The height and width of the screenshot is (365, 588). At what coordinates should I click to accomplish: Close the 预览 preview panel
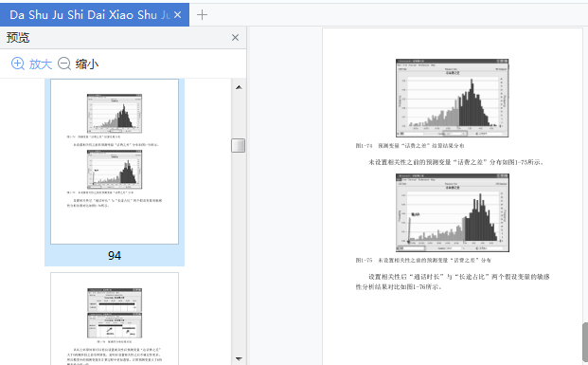tap(235, 38)
